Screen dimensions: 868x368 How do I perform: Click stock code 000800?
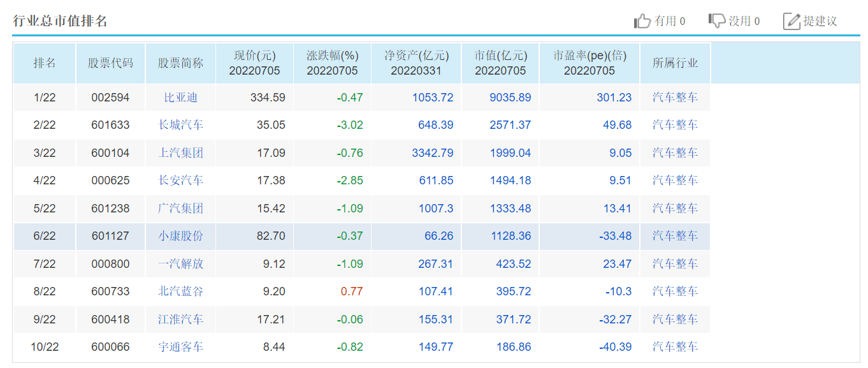coord(110,264)
